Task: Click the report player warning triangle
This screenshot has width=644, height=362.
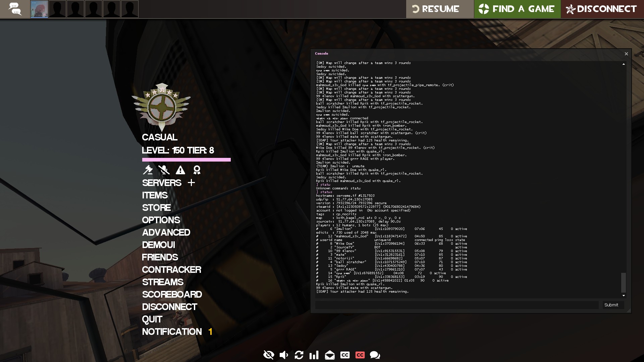Action: click(180, 170)
